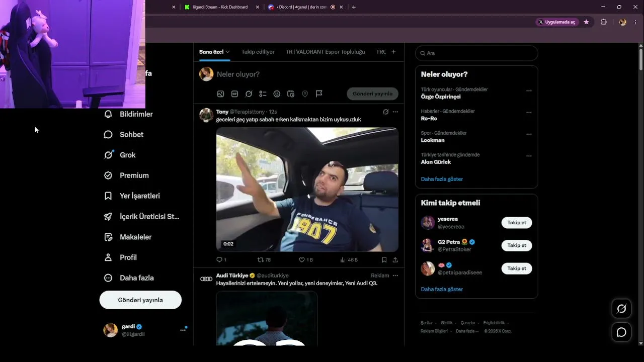Screen dimensions: 644x362
Task: Open Bildirimler bell icon in sidebar
Action: tap(108, 114)
